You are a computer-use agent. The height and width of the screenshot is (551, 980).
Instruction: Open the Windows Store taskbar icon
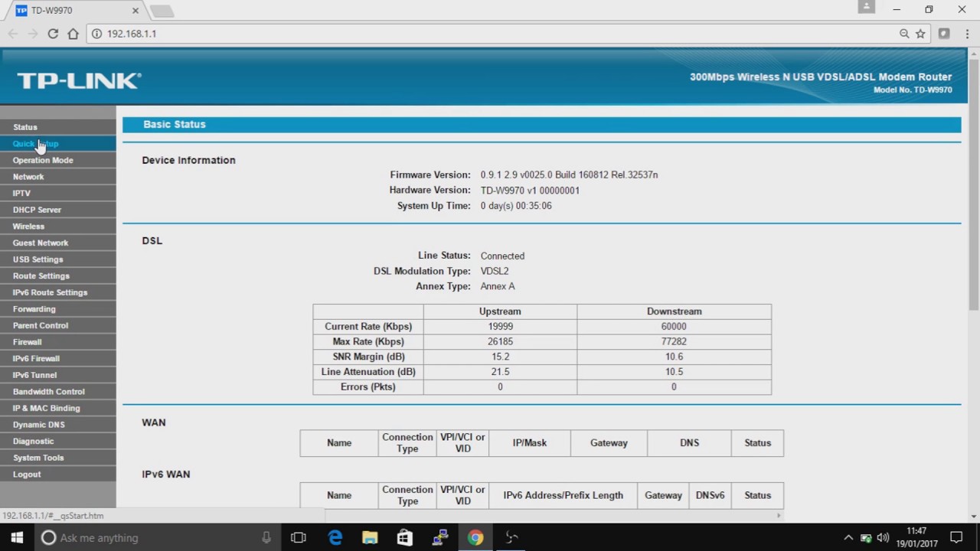tap(405, 537)
